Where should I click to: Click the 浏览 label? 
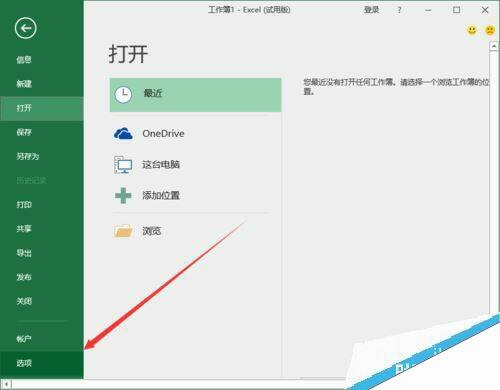click(x=152, y=231)
